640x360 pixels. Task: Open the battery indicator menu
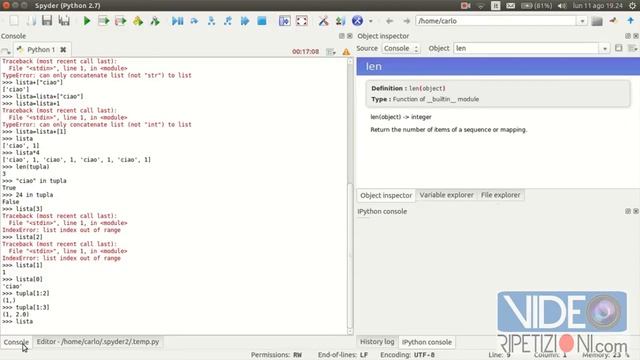pos(536,5)
